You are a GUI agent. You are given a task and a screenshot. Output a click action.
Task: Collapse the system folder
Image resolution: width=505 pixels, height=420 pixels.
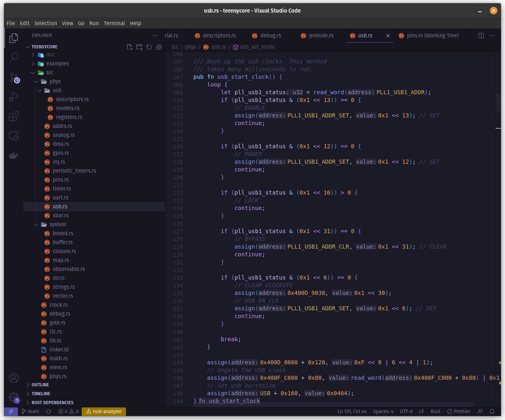click(x=58, y=225)
